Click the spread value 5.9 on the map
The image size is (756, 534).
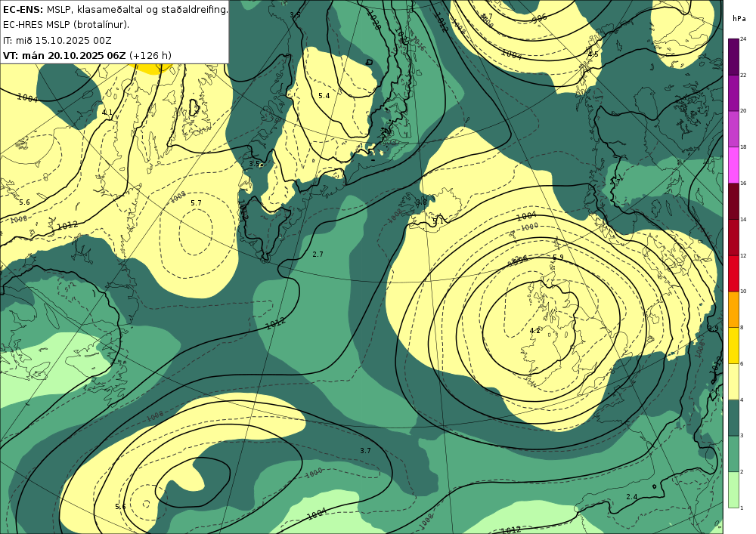558,257
